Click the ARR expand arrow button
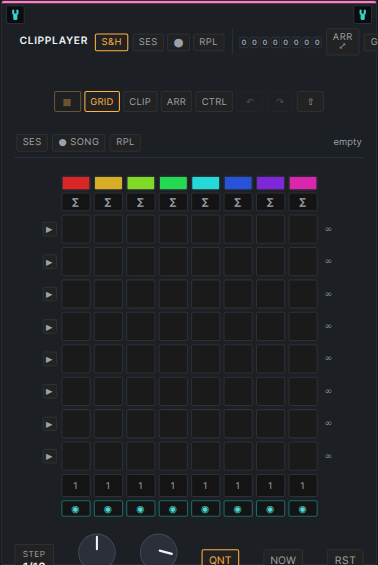 coord(343,41)
